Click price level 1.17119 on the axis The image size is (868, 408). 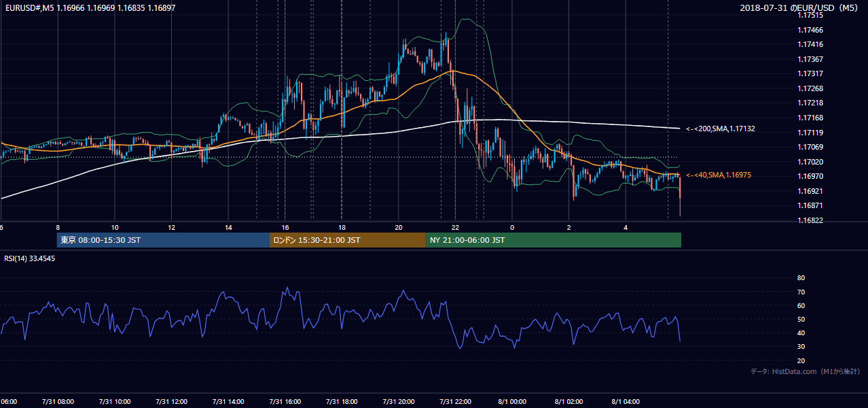coord(810,133)
